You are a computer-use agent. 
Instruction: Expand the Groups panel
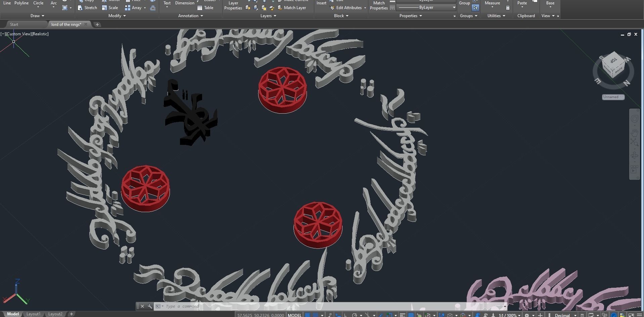[468, 16]
